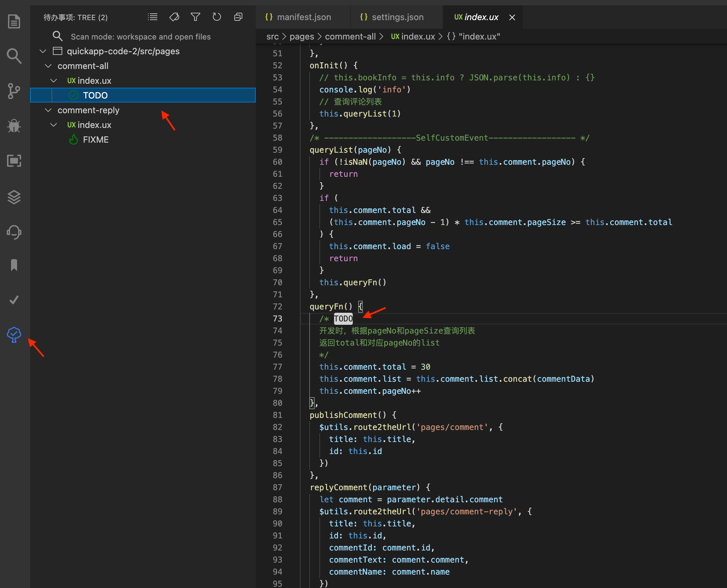727x588 pixels.
Task: Collapse the comment-all folder node
Action: point(49,66)
